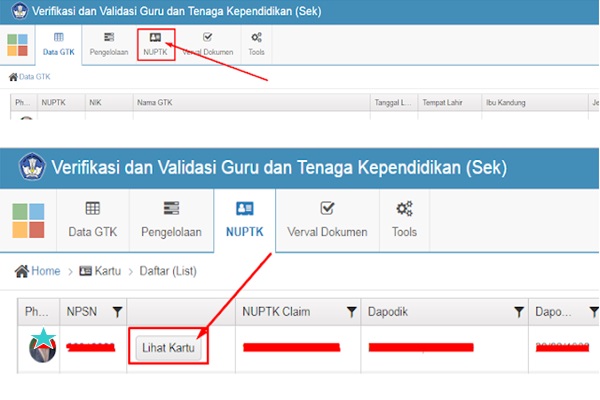Viewport: 600px width, 400px height.
Task: Click the large colored squares logo in lower panel
Action: coord(28,221)
